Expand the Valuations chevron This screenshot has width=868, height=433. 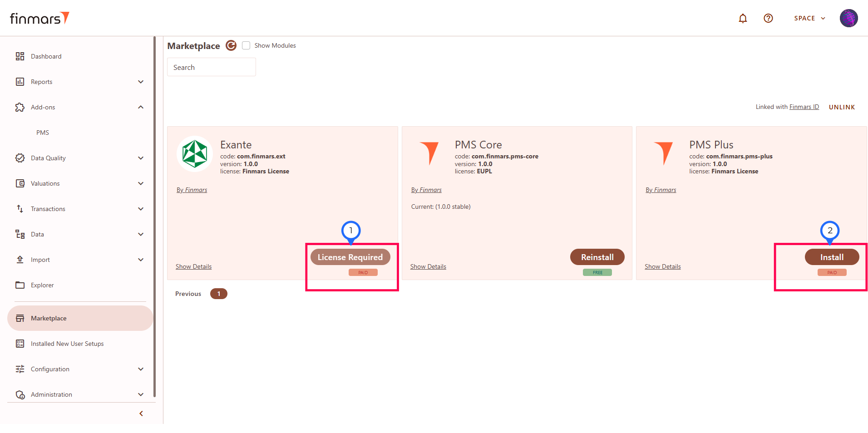141,183
